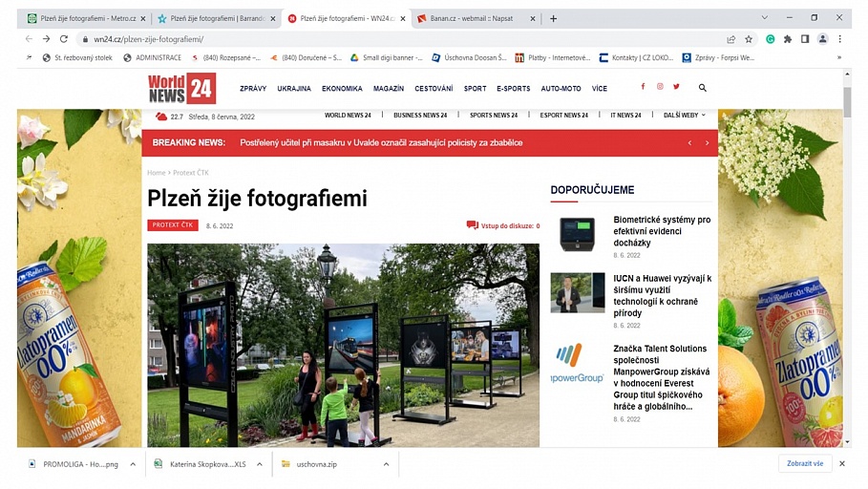Screen dimensions: 868x489
Task: Click the Home breadcrumb link
Action: [x=156, y=173]
